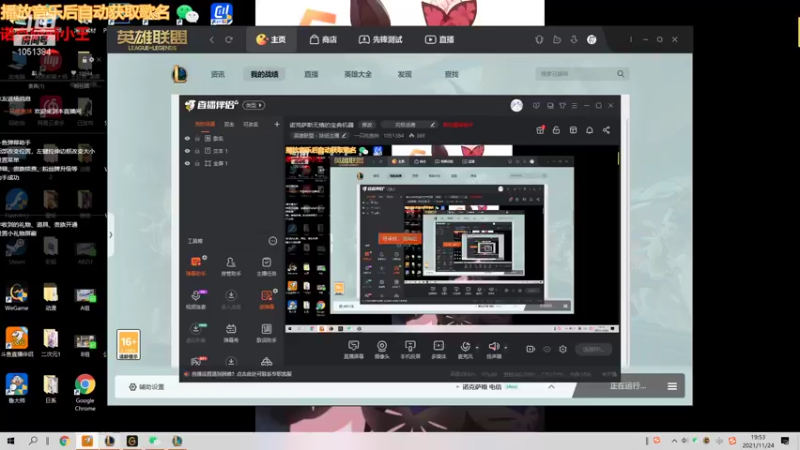This screenshot has width=800, height=450.
Task: Click the padlock icon in stream header
Action: (x=556, y=130)
